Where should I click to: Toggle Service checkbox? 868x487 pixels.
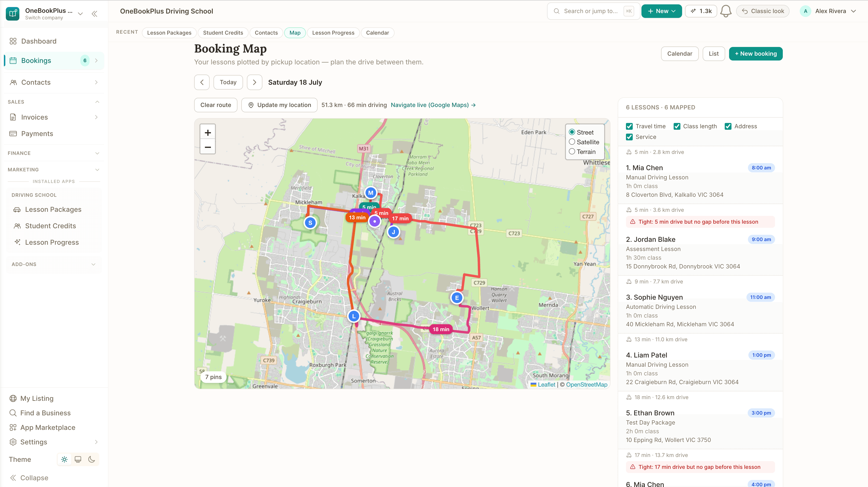coord(629,137)
